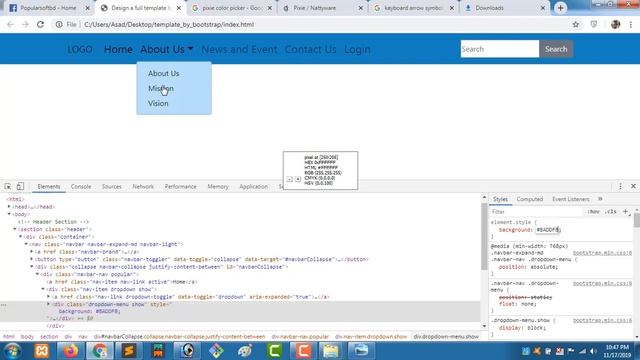Click the Login nav link

pyautogui.click(x=357, y=49)
